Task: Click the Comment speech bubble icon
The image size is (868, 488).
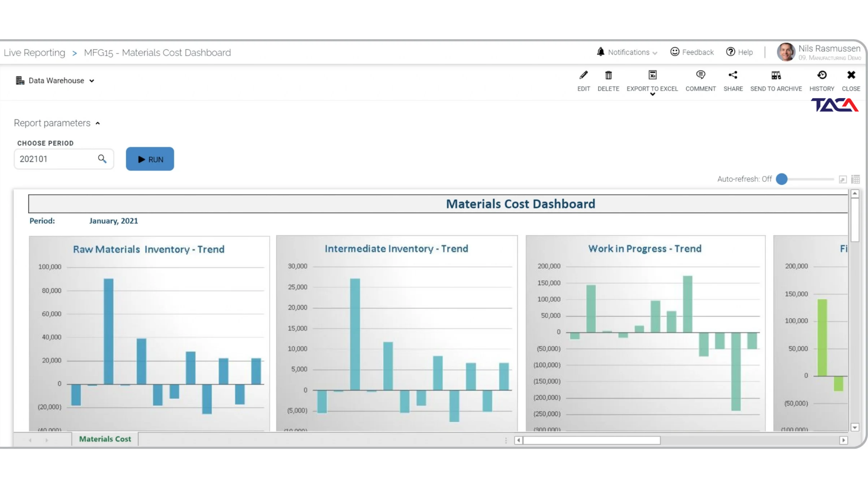Action: coord(701,75)
